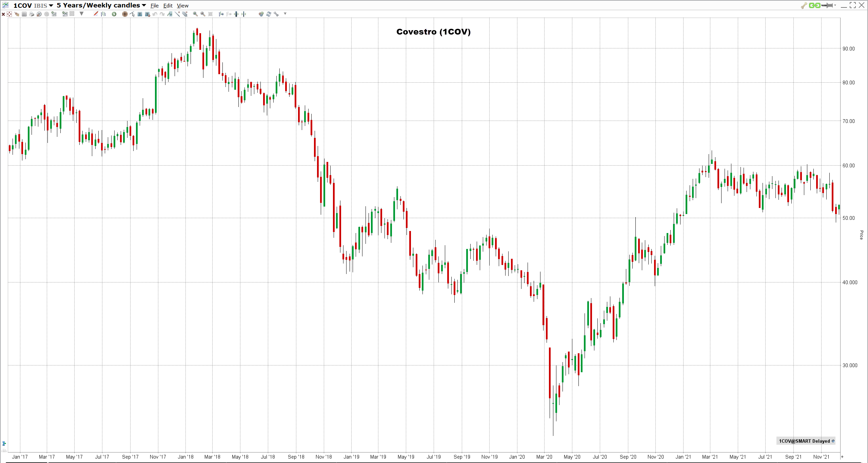
Task: Click the colored circles palette icon
Action: 261,14
